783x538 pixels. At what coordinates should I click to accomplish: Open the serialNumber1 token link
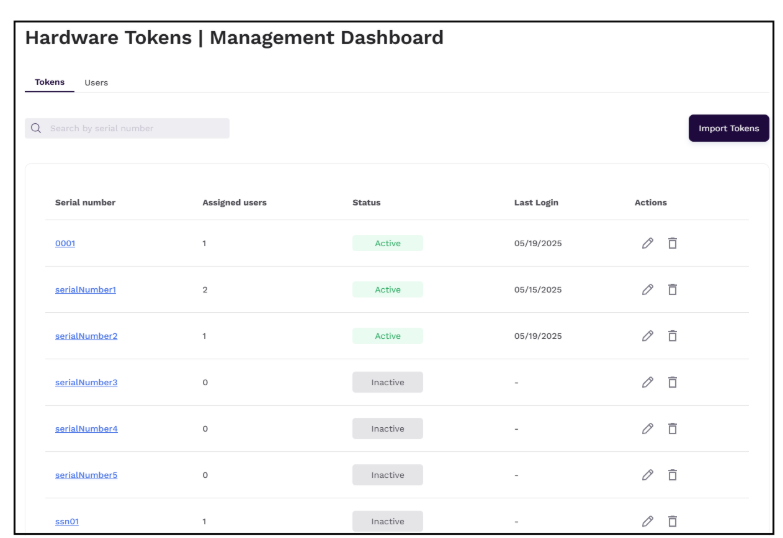click(x=86, y=290)
